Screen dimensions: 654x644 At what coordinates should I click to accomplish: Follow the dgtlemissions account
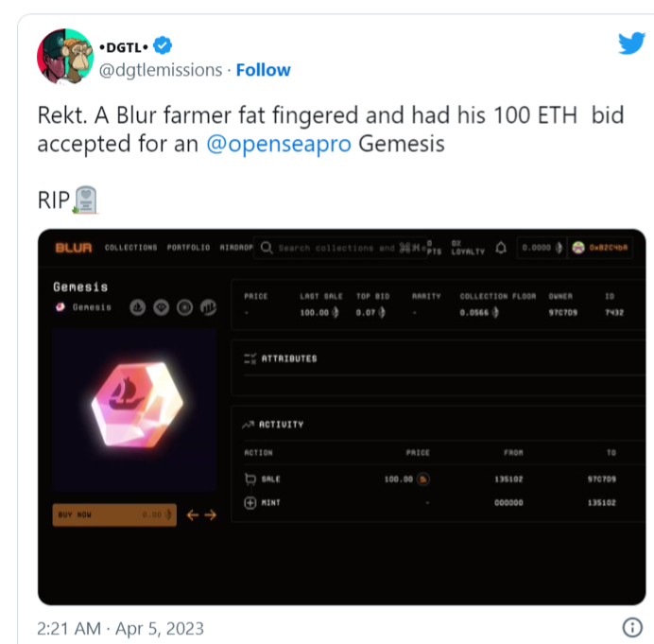[x=263, y=70]
